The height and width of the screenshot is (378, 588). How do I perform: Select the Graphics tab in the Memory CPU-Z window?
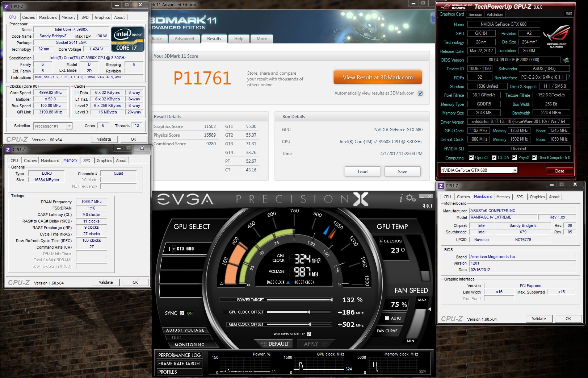104,161
